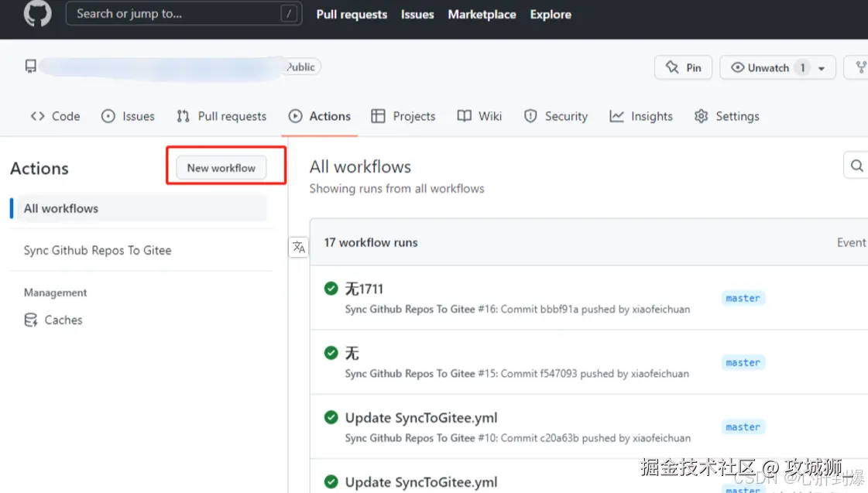Focus the Search or jump to field

click(184, 13)
